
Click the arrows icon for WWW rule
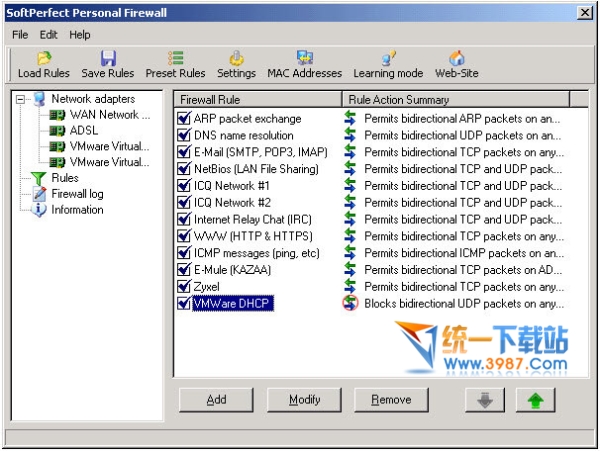(x=350, y=236)
